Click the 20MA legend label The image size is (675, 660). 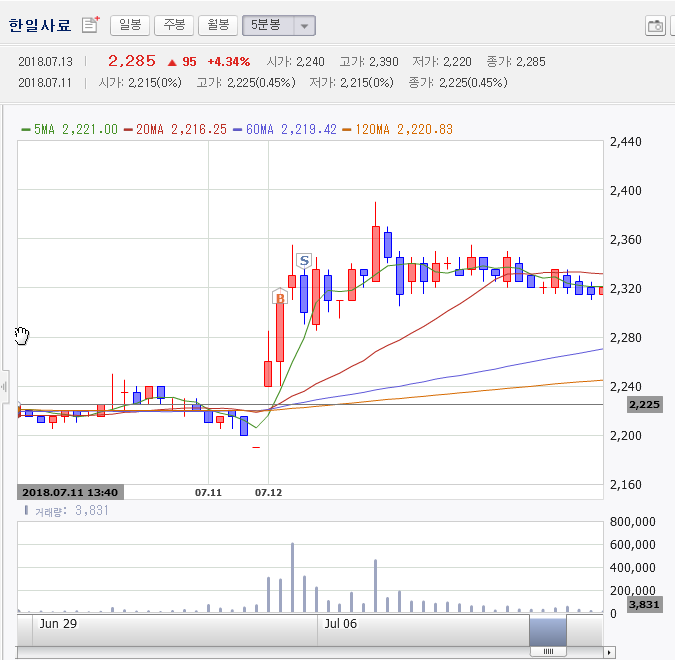175,129
